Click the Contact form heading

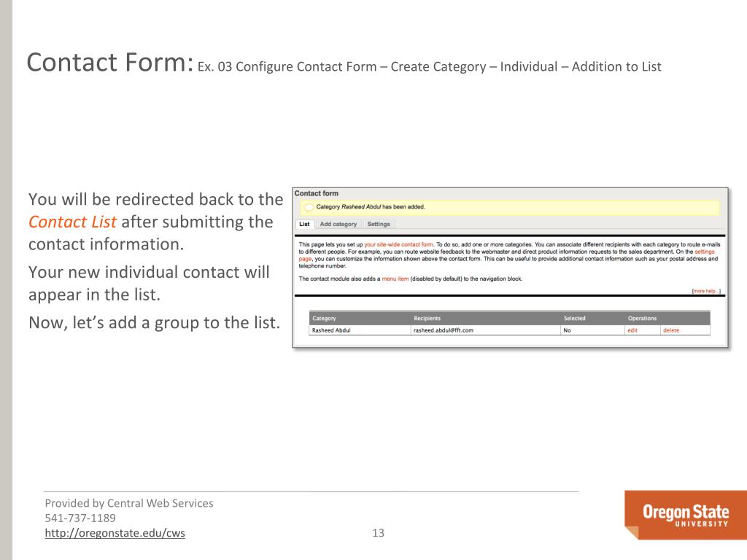click(x=317, y=193)
